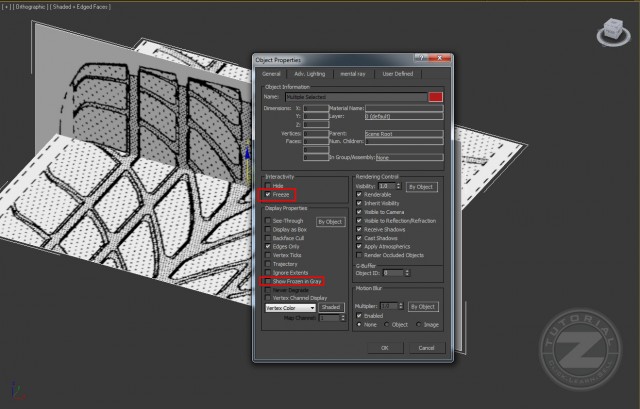Uncheck Cast Shadows checkbox
Viewport: 640px width, 409px height.
359,238
